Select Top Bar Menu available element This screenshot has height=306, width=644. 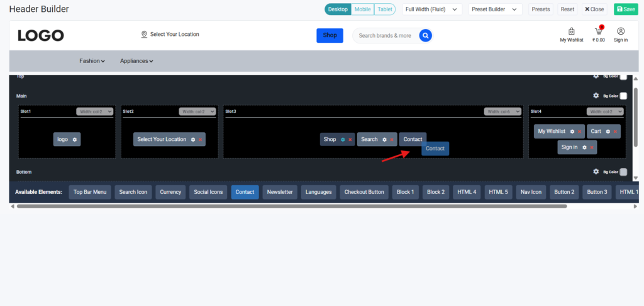coord(90,192)
